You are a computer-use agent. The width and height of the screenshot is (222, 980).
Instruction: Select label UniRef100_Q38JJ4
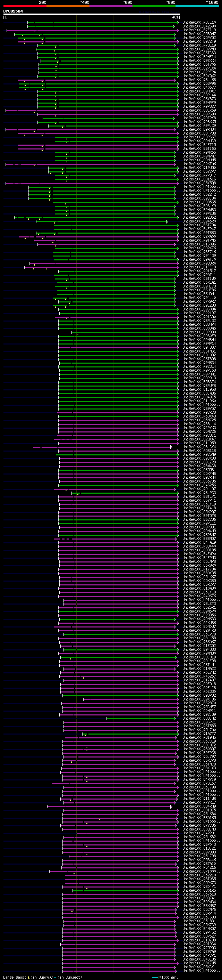point(199,424)
